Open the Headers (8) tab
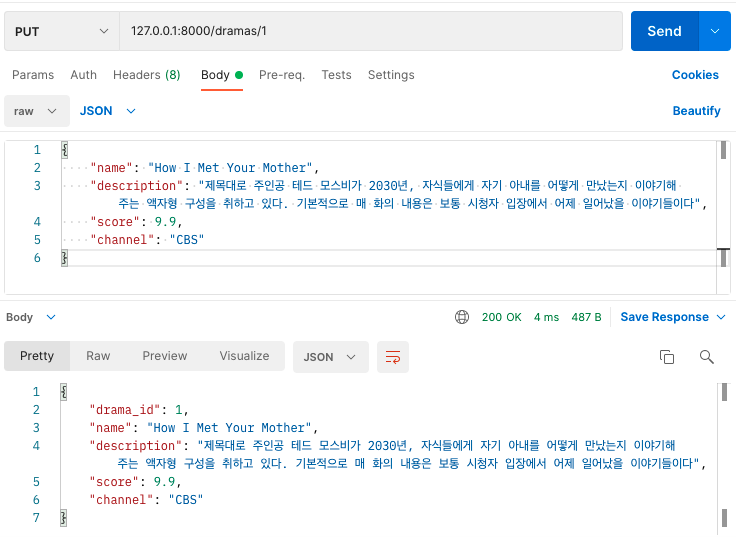Viewport: 736px width, 537px height. [146, 75]
